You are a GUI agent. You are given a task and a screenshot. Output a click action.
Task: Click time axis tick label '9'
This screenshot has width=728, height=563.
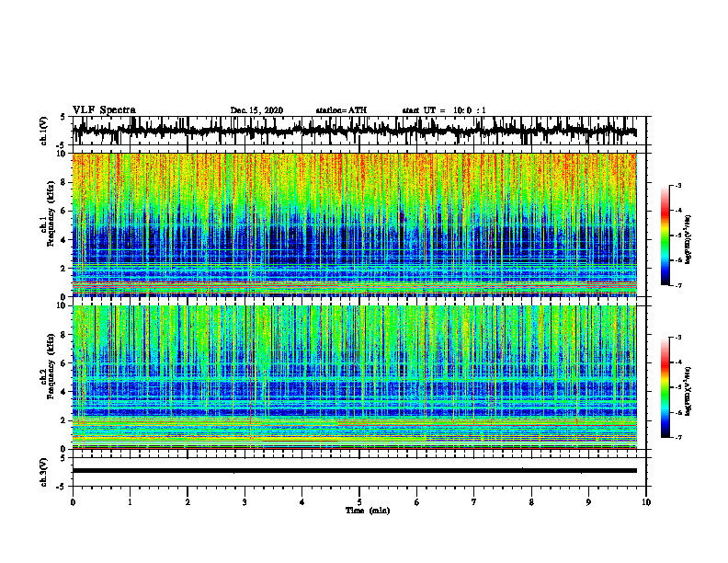[x=588, y=502]
